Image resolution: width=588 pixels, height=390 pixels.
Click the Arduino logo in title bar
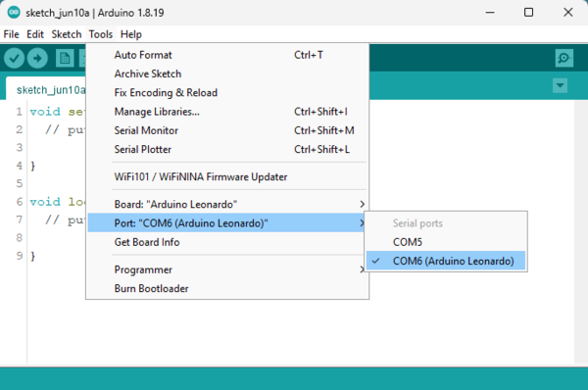pyautogui.click(x=14, y=13)
